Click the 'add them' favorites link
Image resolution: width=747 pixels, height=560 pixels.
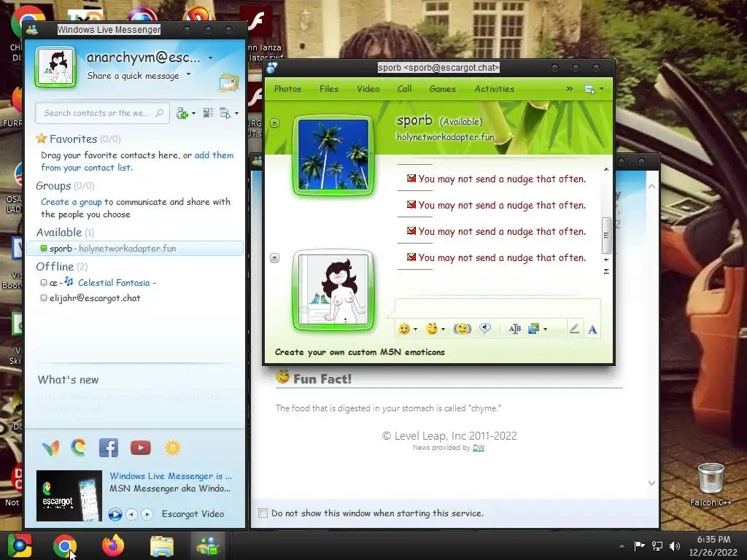pyautogui.click(x=214, y=155)
